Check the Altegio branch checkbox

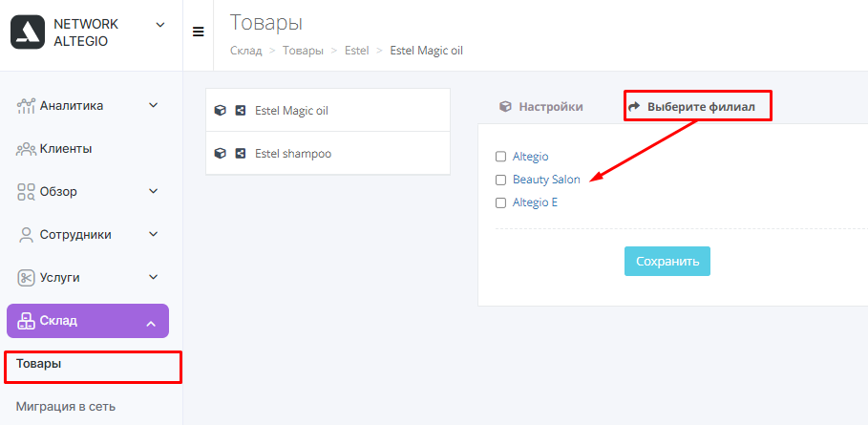pos(501,157)
